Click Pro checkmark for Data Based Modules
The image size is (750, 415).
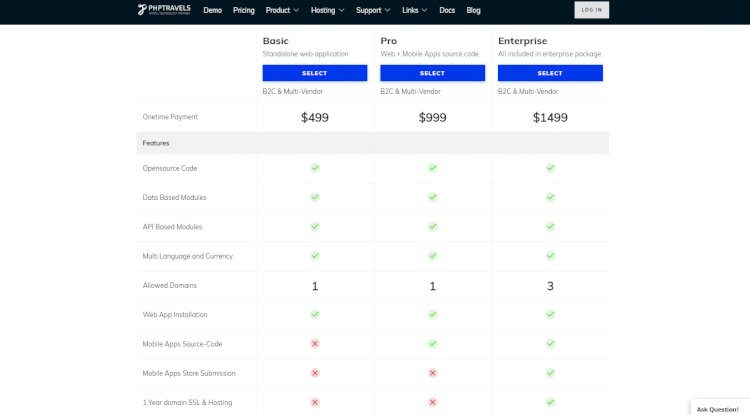point(432,197)
